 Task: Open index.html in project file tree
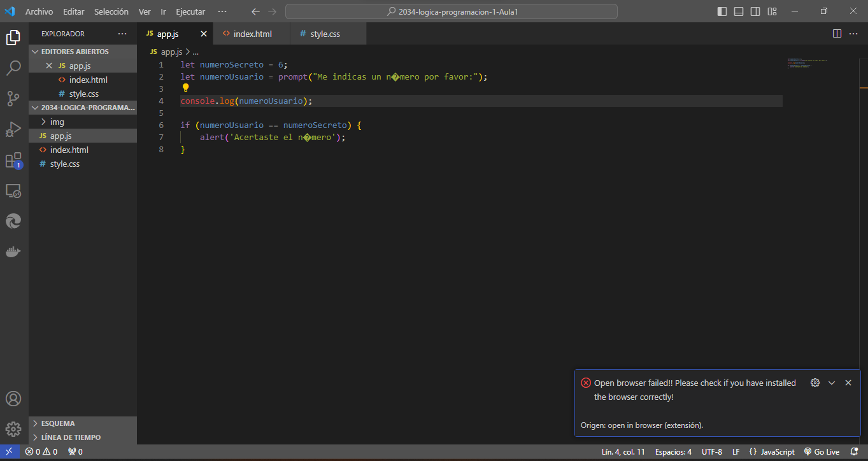pyautogui.click(x=83, y=150)
